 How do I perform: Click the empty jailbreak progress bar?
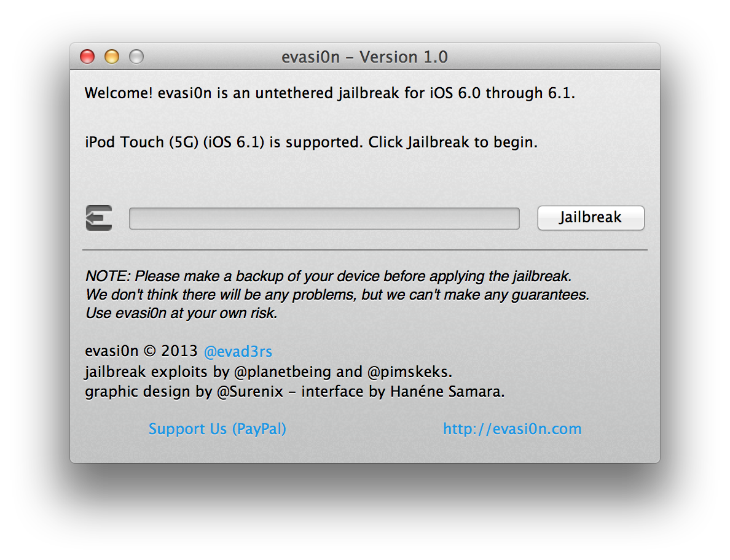[324, 219]
